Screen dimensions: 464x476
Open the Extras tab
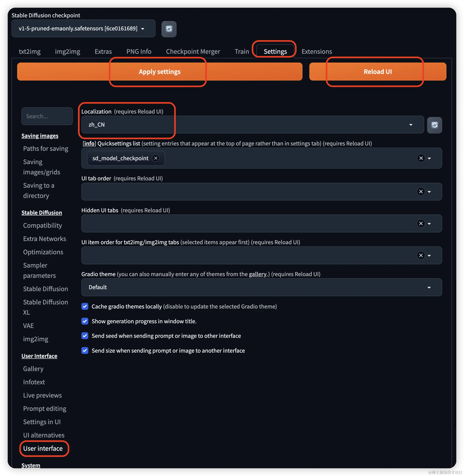pyautogui.click(x=103, y=51)
